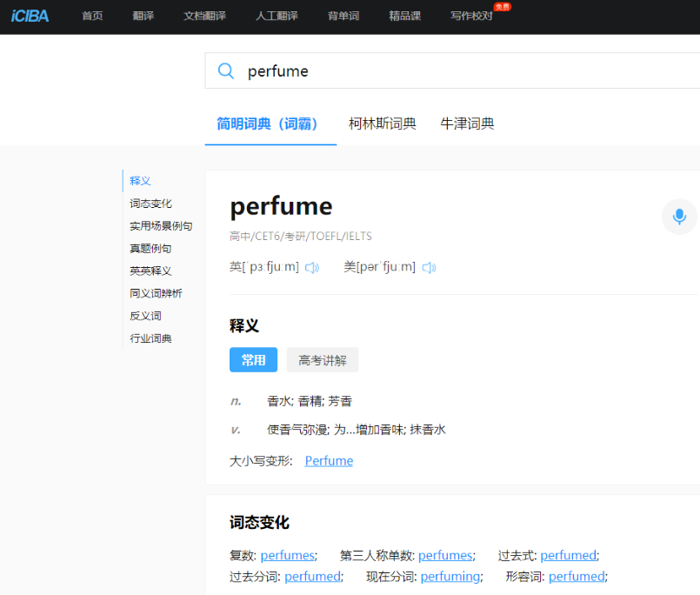This screenshot has width=700, height=595.
Task: Select the 常用 definitions button
Action: point(253,360)
